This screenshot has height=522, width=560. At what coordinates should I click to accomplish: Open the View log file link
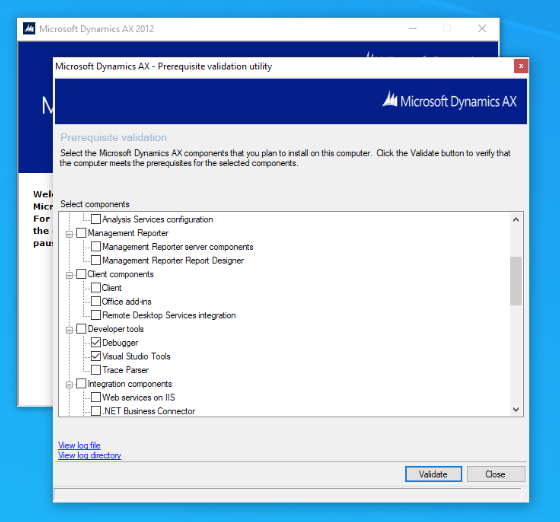[x=79, y=445]
